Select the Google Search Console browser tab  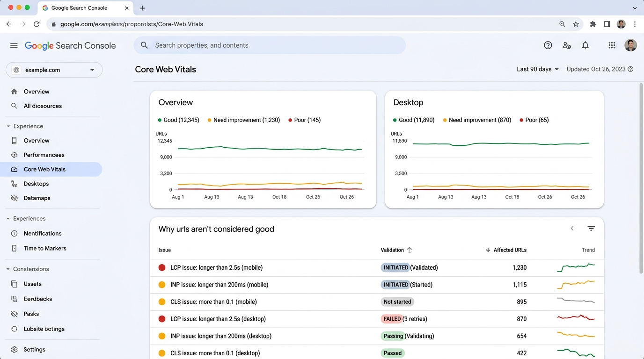point(85,8)
